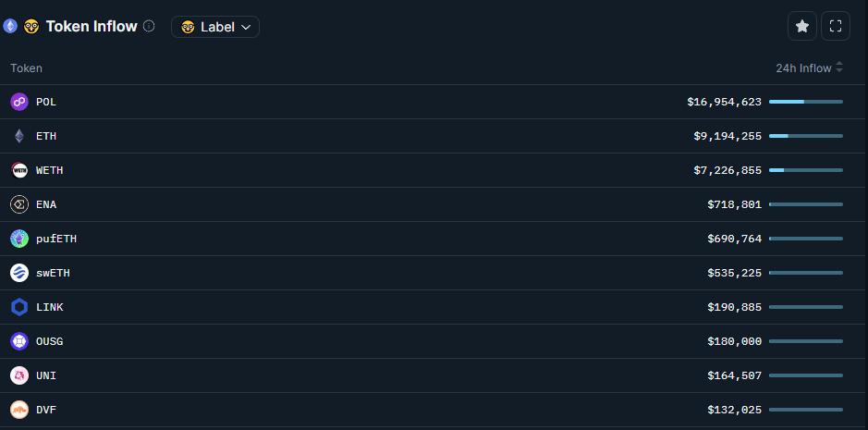
Task: Click the OUSG token icon
Action: [19, 341]
